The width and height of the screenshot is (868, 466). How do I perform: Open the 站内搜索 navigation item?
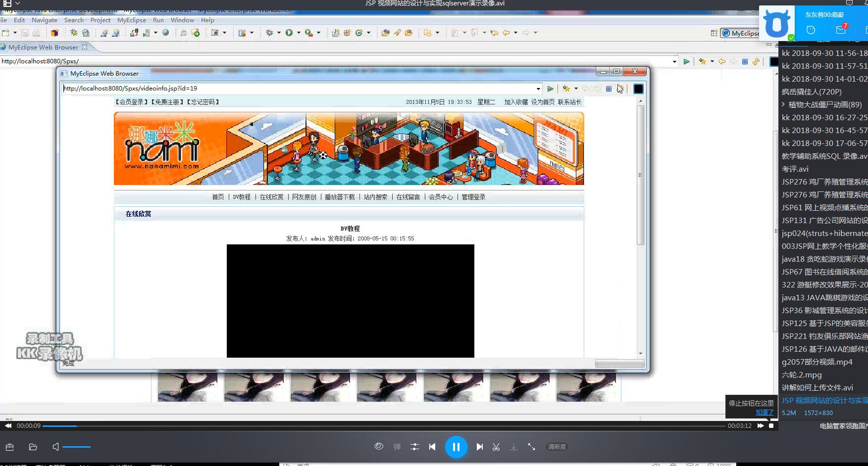click(375, 197)
